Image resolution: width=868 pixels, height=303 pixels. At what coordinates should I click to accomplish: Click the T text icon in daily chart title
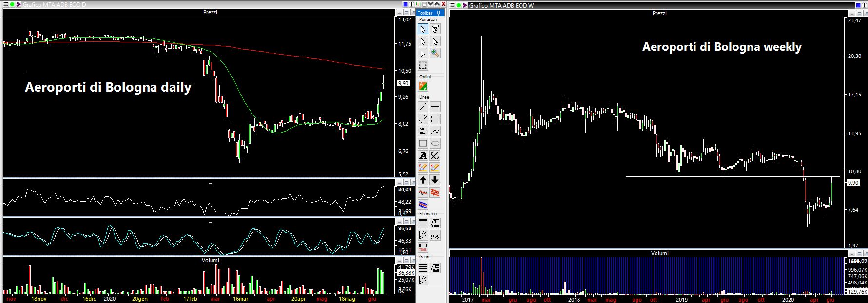pos(412,5)
